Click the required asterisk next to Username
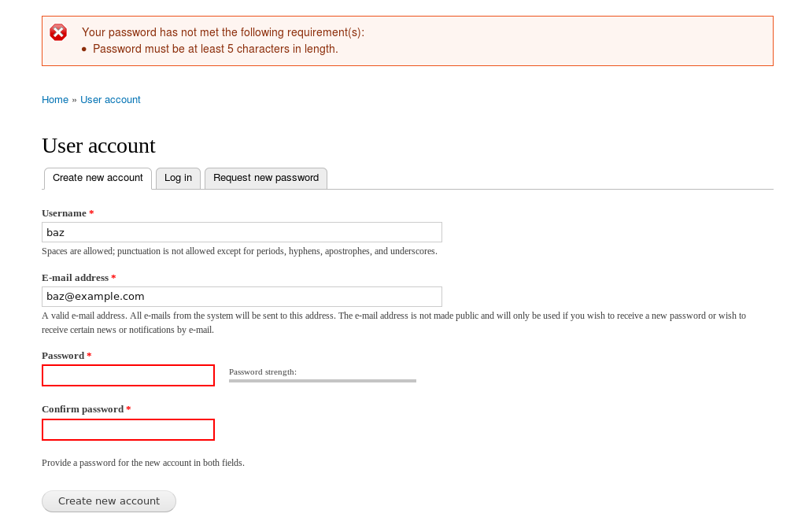Screen dimensions: 809x532 point(91,212)
